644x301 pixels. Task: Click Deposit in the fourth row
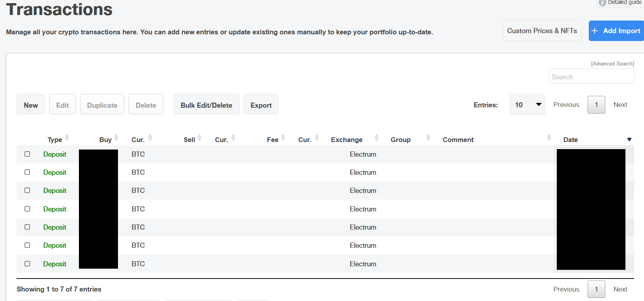55,209
